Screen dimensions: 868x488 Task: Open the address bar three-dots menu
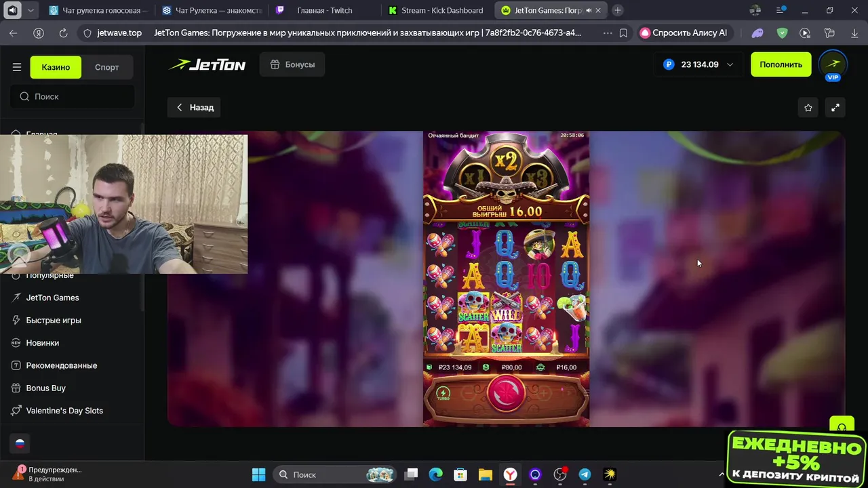[607, 33]
